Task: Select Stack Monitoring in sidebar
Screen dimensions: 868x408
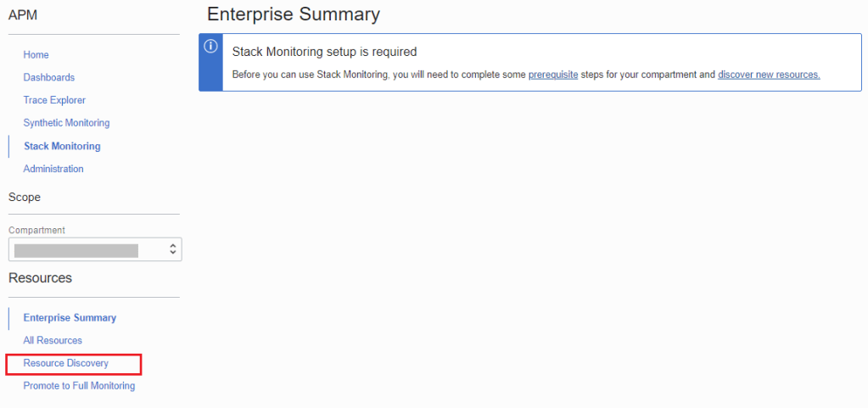Action: [x=62, y=146]
